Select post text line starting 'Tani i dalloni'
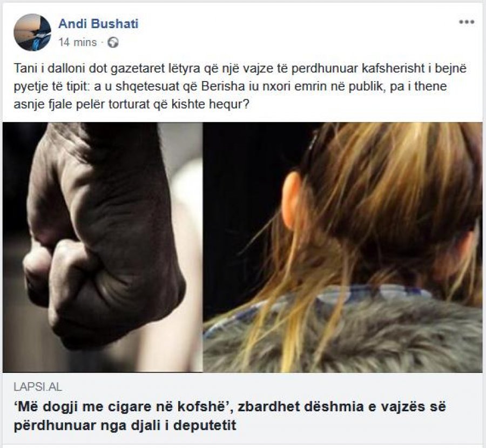The image size is (486, 448). point(240,69)
